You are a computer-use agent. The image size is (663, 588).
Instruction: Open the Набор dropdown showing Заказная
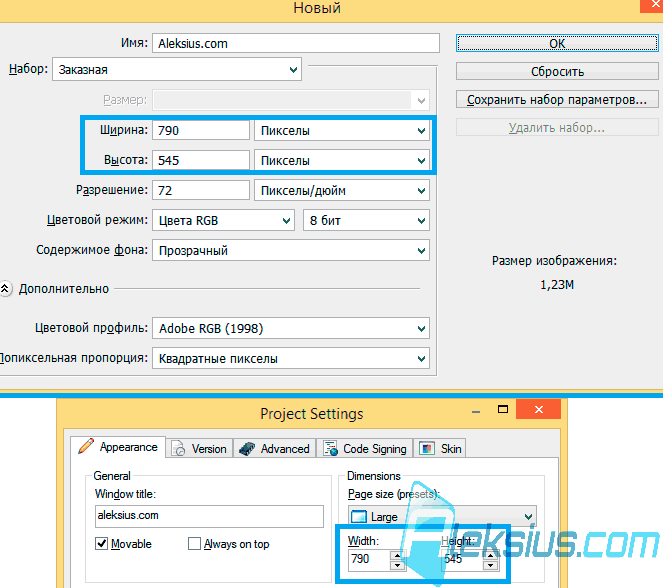(177, 69)
